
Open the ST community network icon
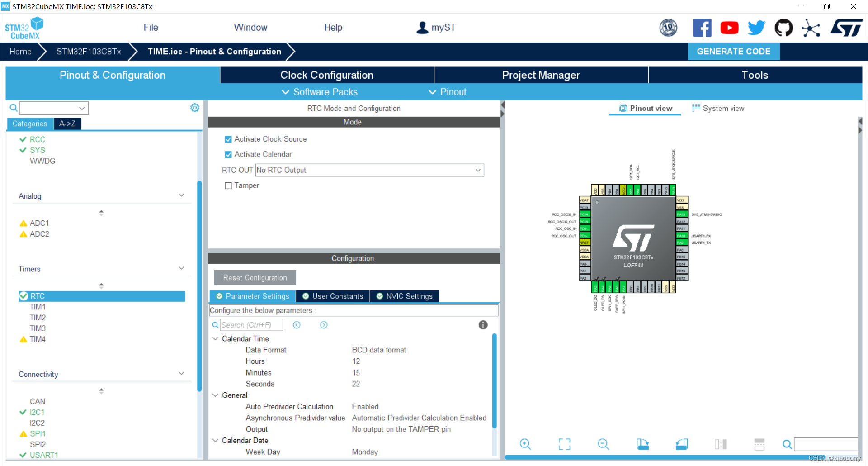[x=811, y=28]
